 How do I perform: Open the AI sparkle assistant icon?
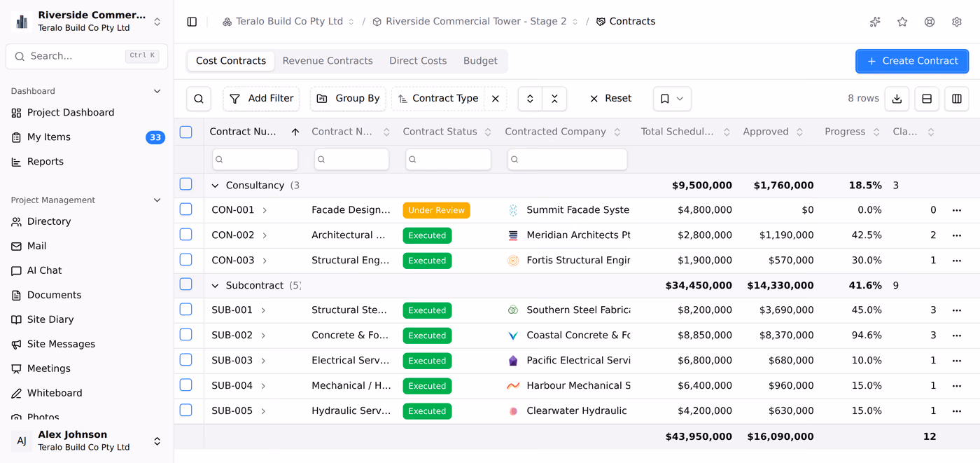pyautogui.click(x=875, y=22)
